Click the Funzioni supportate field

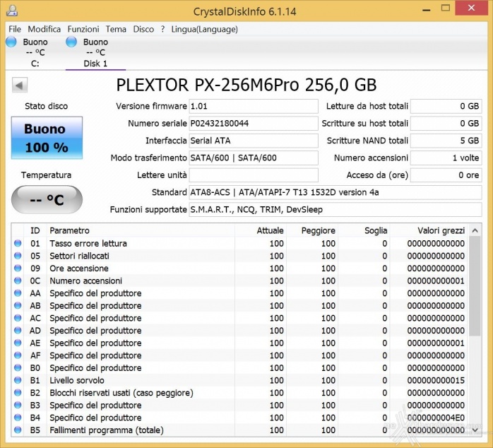coord(335,210)
